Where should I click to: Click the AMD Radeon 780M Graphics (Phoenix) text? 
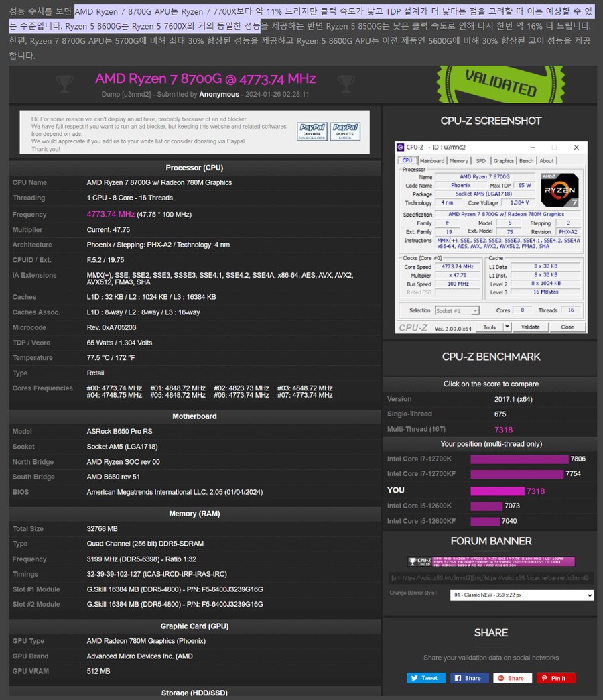pyautogui.click(x=146, y=641)
